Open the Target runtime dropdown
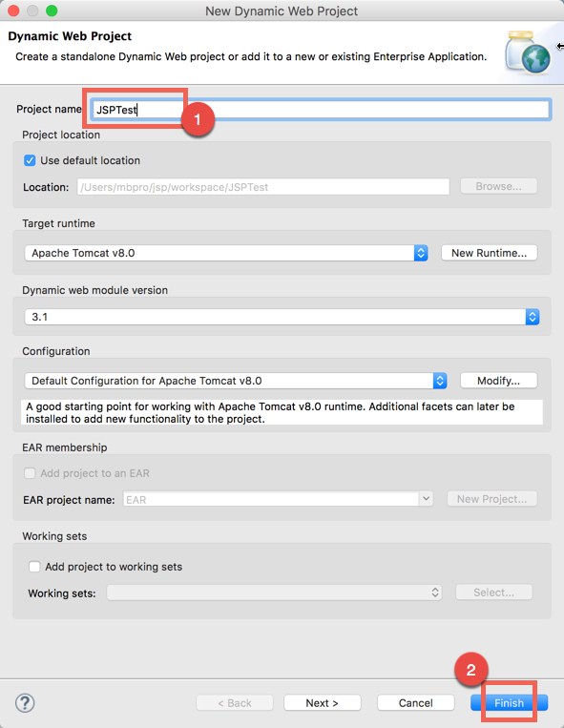The width and height of the screenshot is (564, 728). [x=226, y=253]
